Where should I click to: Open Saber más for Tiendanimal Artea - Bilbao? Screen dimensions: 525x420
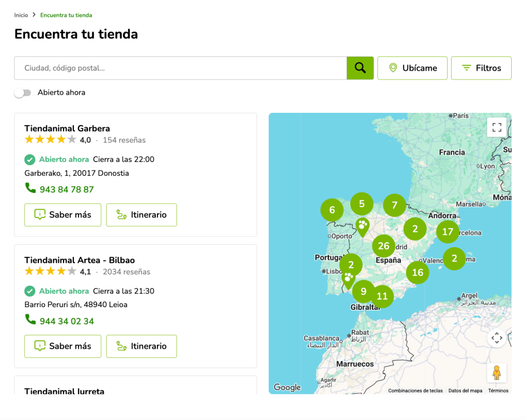(63, 346)
